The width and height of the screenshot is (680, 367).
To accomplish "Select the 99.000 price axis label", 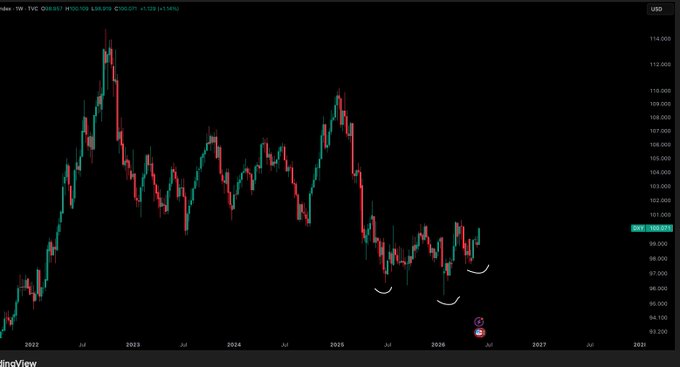I will click(x=658, y=244).
